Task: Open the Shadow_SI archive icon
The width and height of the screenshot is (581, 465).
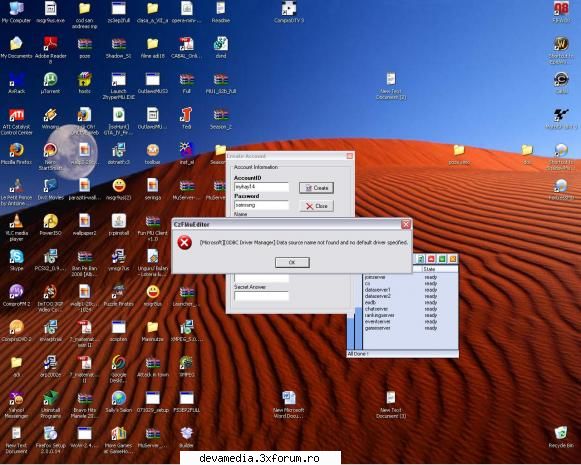Action: tap(119, 47)
